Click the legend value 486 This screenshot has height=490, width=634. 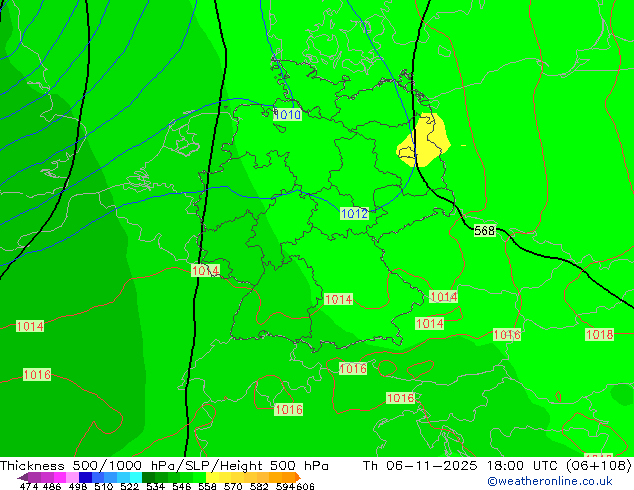(52, 486)
